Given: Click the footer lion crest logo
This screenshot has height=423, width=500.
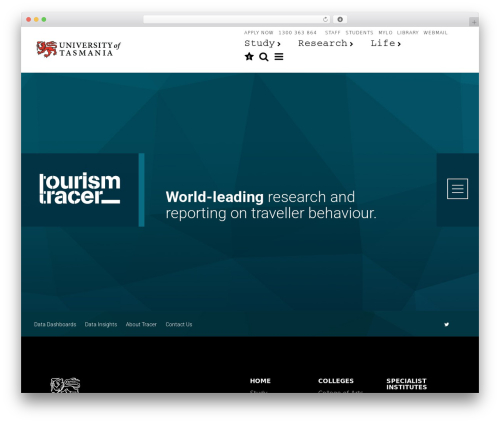Looking at the screenshot, I should click(x=65, y=385).
